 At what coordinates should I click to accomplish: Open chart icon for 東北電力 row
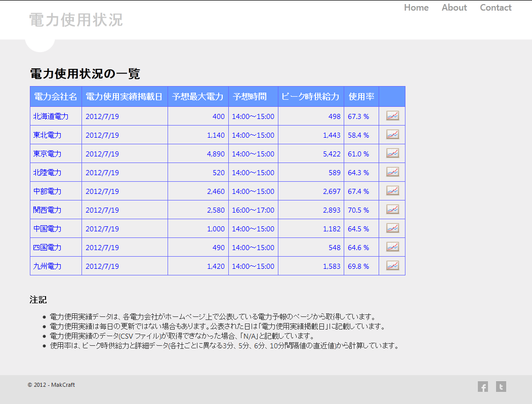click(x=393, y=134)
